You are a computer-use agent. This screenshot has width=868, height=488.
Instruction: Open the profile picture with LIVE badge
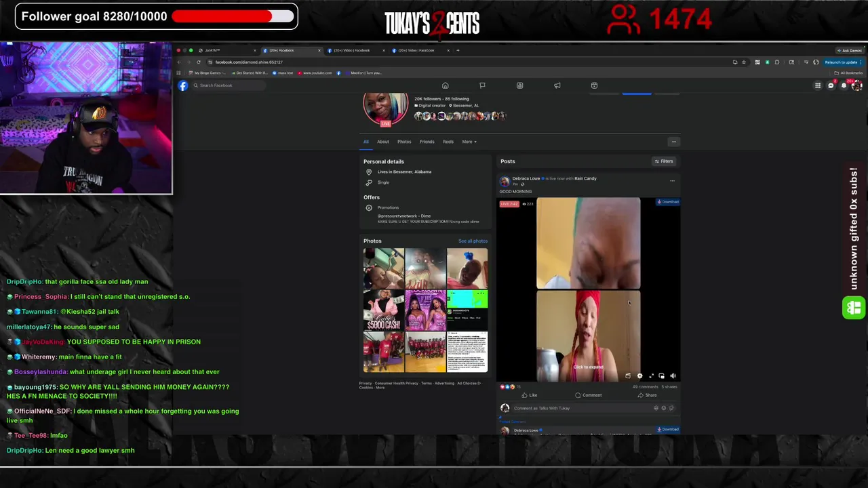click(x=386, y=108)
